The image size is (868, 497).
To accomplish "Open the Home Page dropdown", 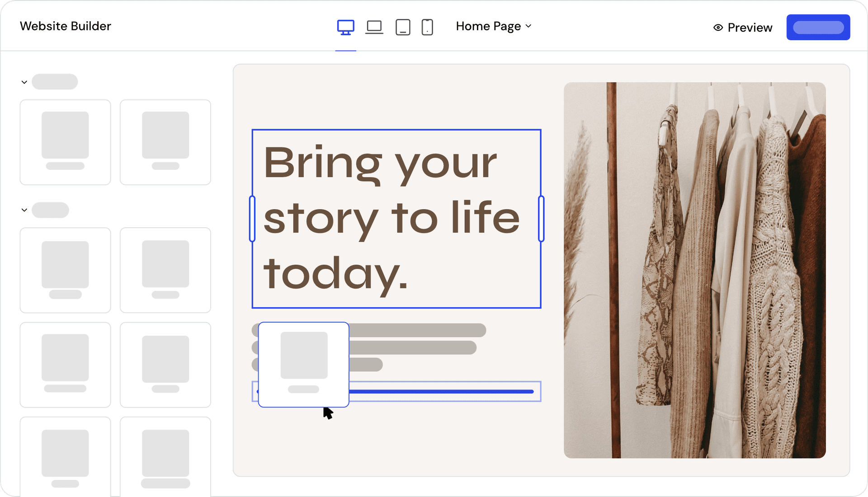I will (x=494, y=26).
